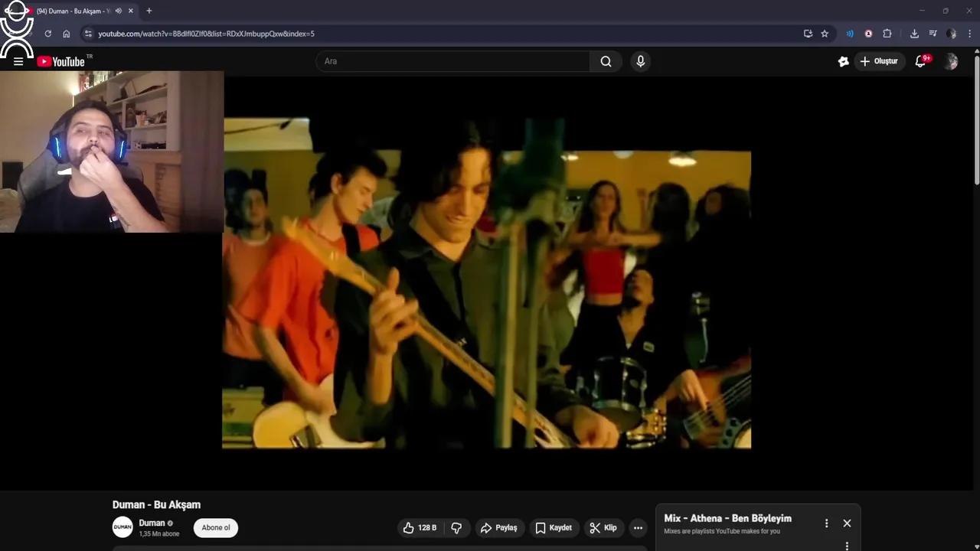Open the Extensions puzzle icon
The width and height of the screenshot is (980, 551).
click(887, 34)
